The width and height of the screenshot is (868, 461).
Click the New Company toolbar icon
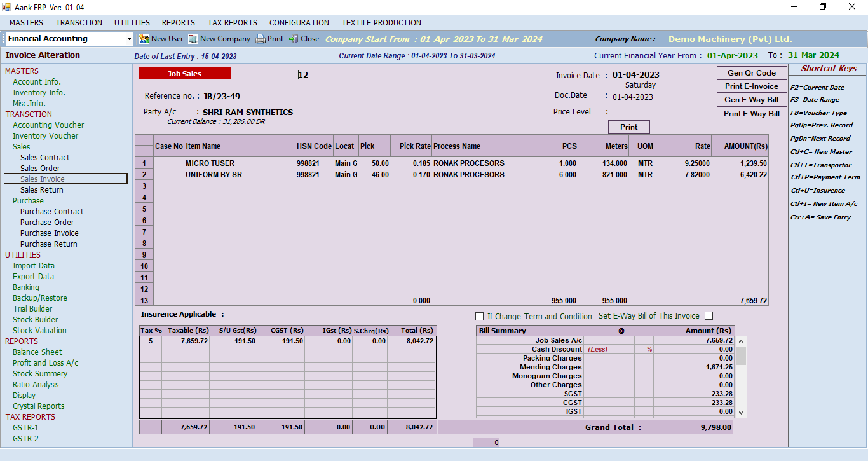click(x=193, y=39)
